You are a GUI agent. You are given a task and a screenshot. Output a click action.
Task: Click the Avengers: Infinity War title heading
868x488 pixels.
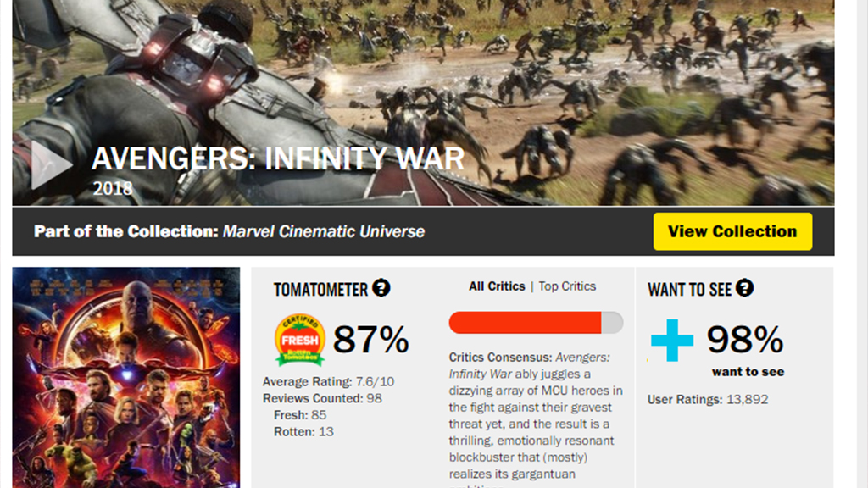[278, 159]
